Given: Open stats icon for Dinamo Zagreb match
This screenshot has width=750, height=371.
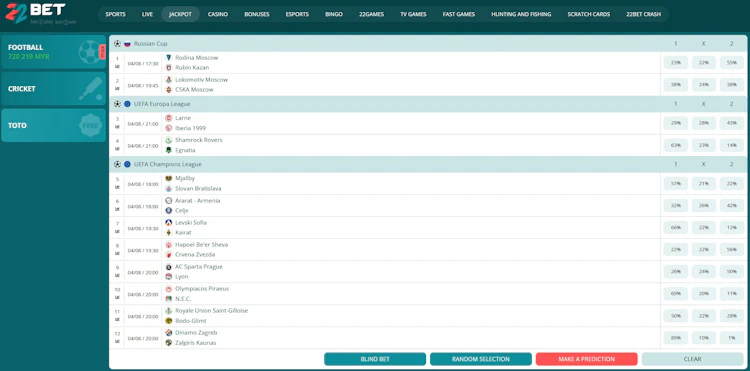Looking at the screenshot, I should (117, 341).
